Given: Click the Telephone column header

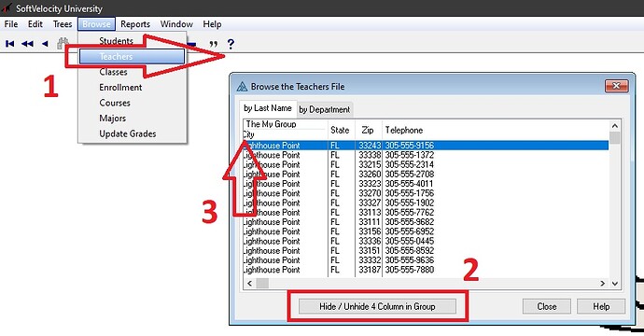Looking at the screenshot, I should 404,131.
